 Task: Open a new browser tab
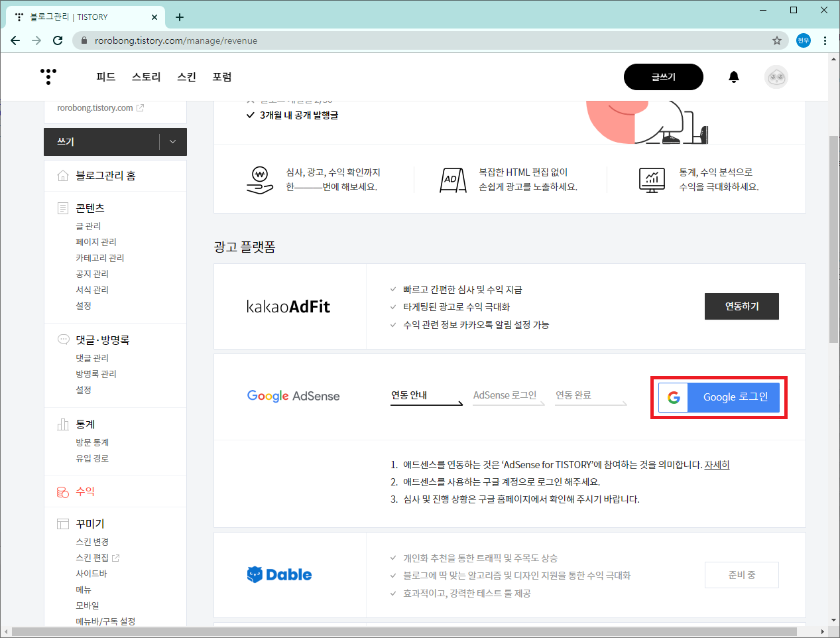[180, 17]
